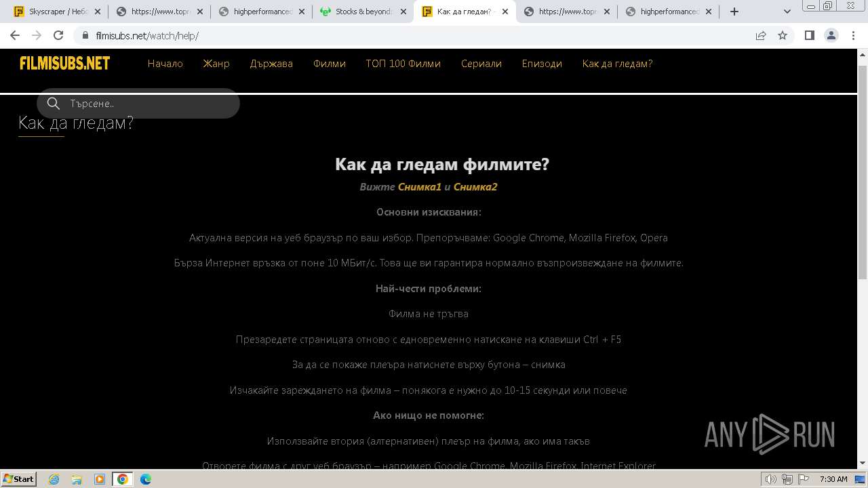
Task: Click the Chrome taskbar icon
Action: 123,479
